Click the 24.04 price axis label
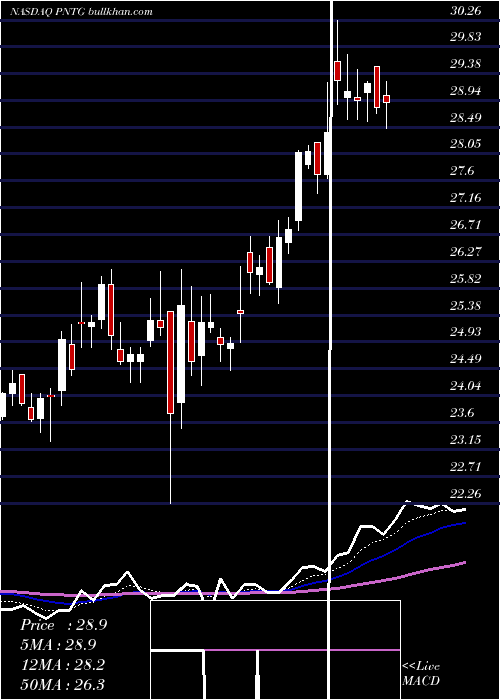500x700 pixels. coord(466,386)
